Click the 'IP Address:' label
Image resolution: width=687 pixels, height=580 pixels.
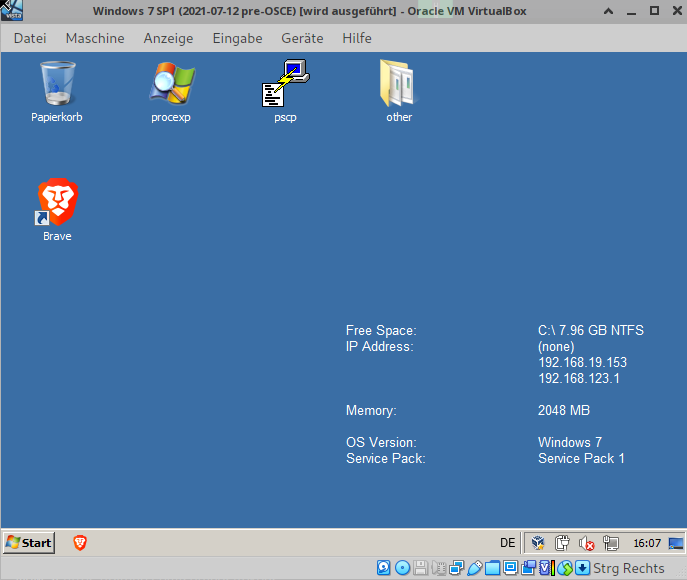tap(379, 347)
